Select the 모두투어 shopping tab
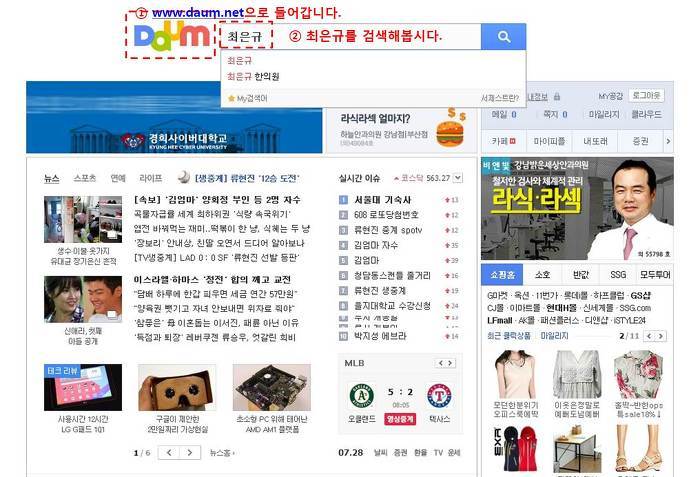700x477 pixels. pyautogui.click(x=655, y=275)
